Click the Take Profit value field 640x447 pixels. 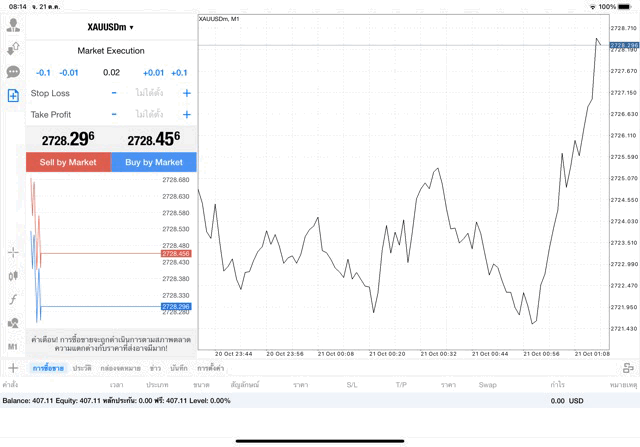pyautogui.click(x=149, y=115)
